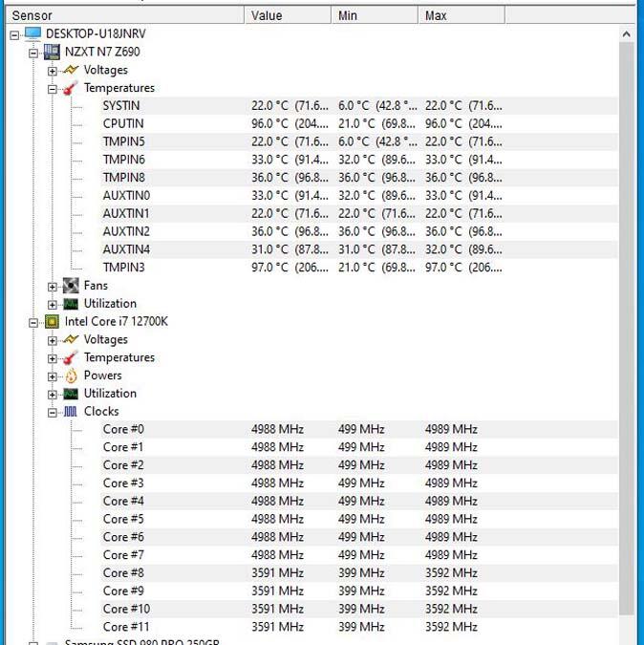Click the Min column header
The image size is (644, 645).
[x=375, y=15]
